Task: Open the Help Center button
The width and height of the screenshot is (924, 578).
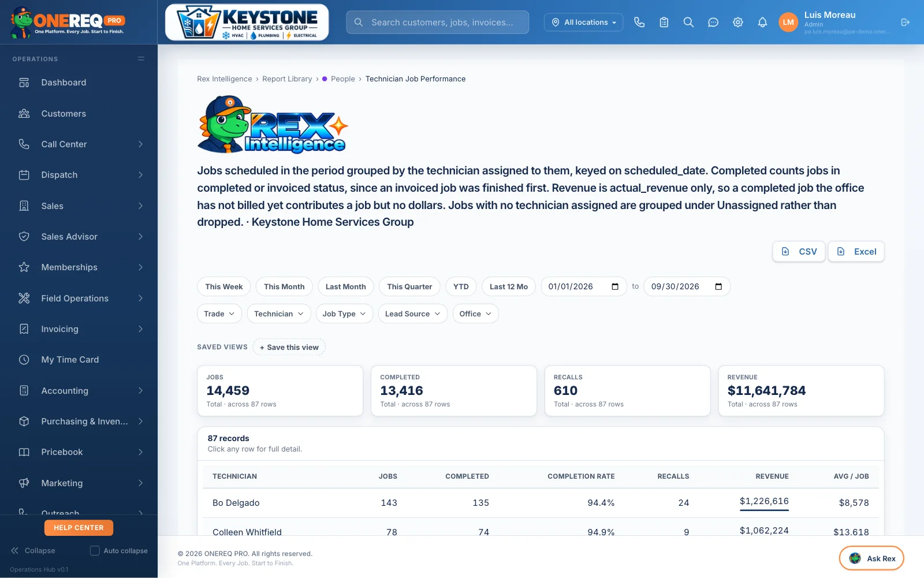Action: click(x=79, y=528)
